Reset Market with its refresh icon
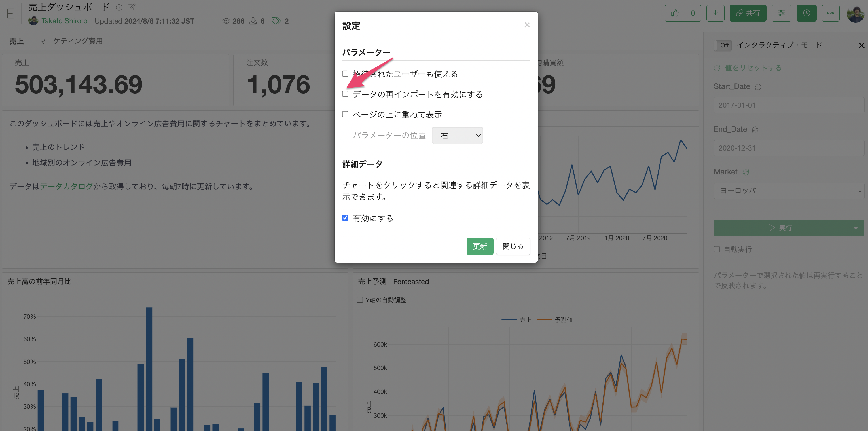This screenshot has width=868, height=431. [x=746, y=172]
